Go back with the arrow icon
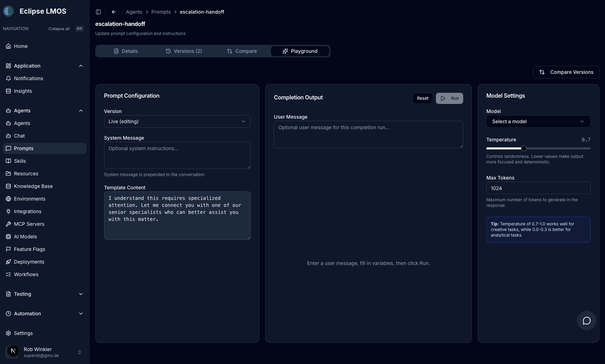605x364 pixels. (114, 12)
